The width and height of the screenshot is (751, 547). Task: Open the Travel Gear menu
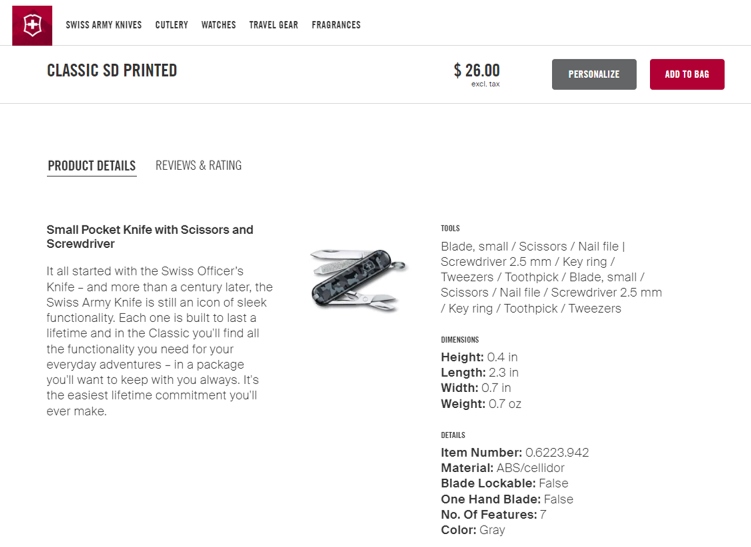273,25
